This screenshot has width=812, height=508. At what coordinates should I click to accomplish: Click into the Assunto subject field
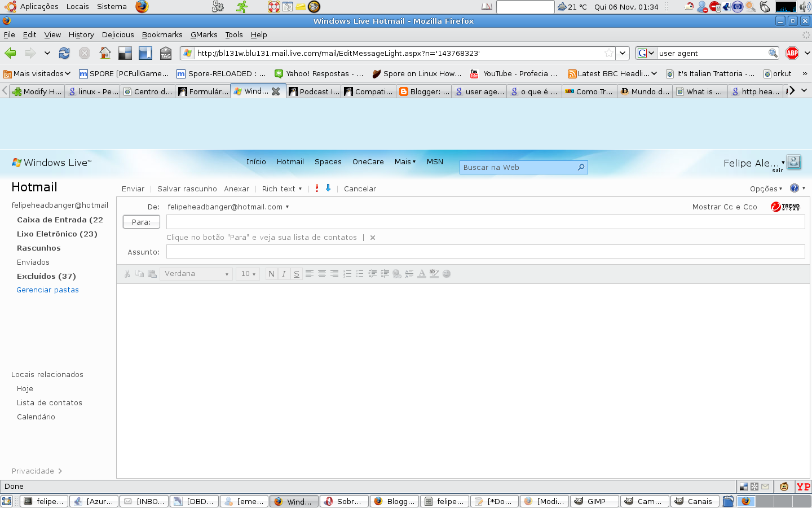[486, 252]
